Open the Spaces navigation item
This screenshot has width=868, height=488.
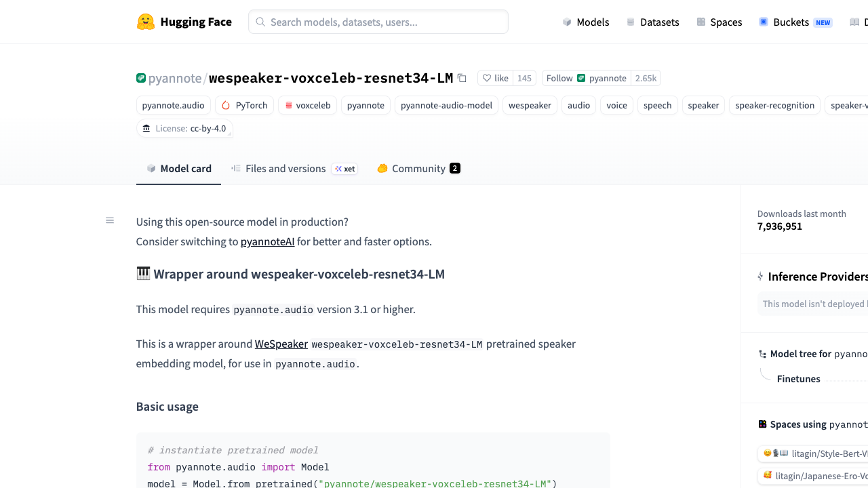[x=719, y=22]
